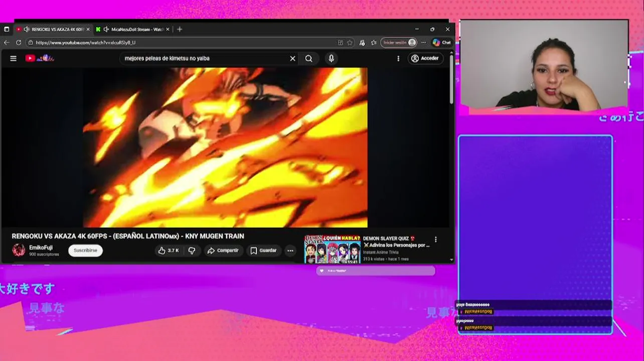The width and height of the screenshot is (644, 361).
Task: Dislike the video with thumbs down
Action: (x=192, y=250)
